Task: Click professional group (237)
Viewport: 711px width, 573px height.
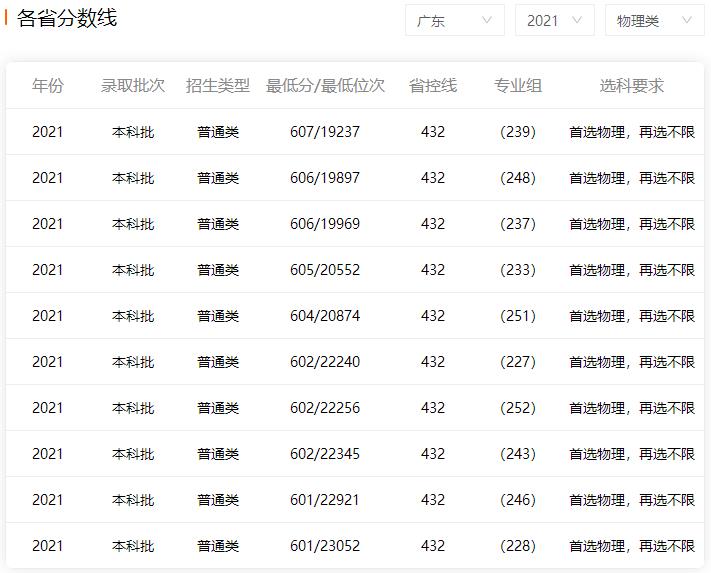Action: tap(518, 224)
